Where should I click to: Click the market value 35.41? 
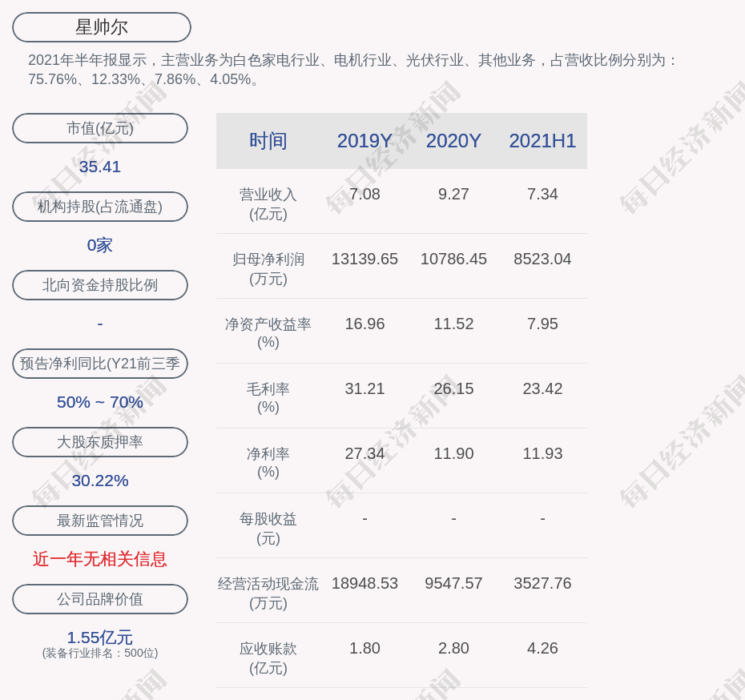[100, 167]
